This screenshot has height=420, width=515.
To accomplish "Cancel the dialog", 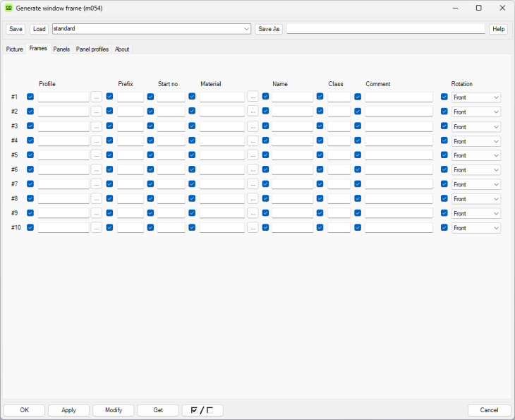I will 489,410.
